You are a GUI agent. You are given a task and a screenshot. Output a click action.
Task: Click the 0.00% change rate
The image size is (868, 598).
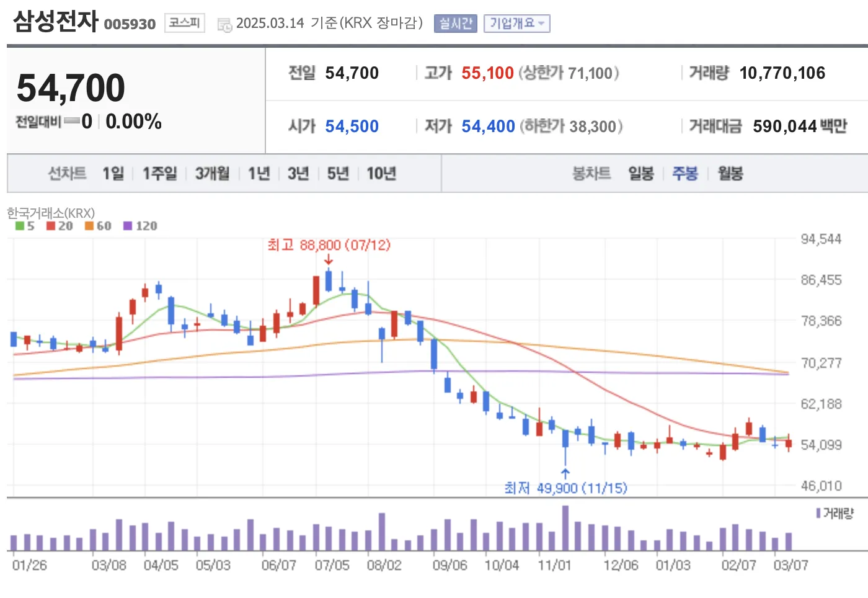click(x=133, y=122)
